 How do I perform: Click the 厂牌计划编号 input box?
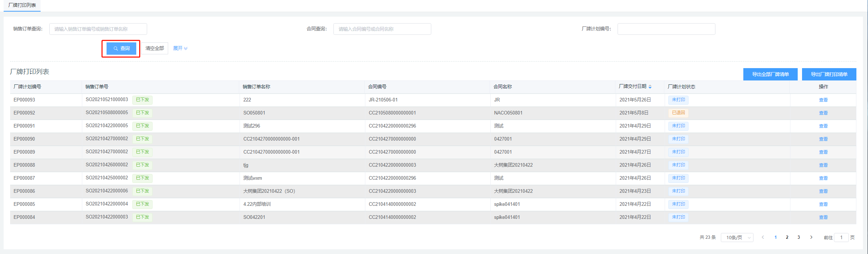666,29
